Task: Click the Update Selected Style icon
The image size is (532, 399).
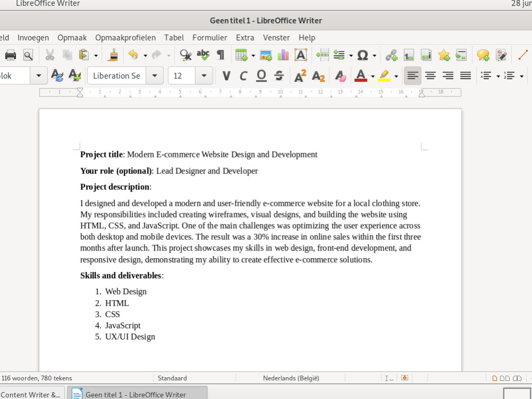Action: click(x=57, y=76)
